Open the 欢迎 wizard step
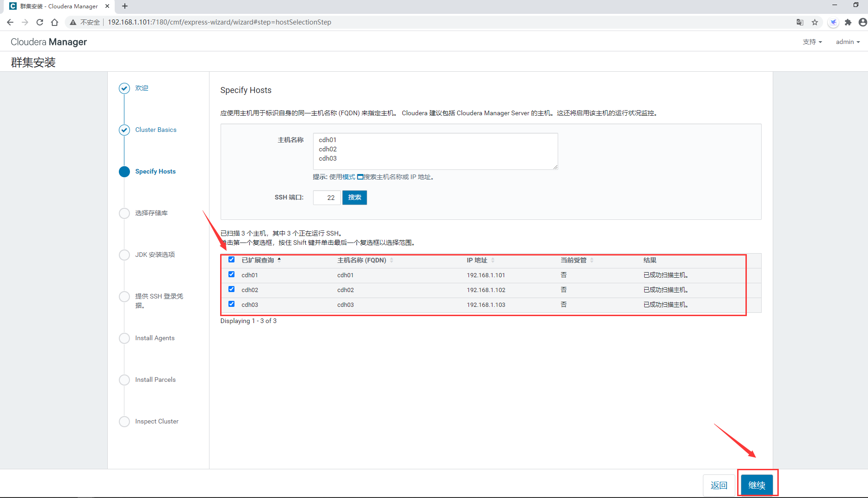 pos(142,88)
